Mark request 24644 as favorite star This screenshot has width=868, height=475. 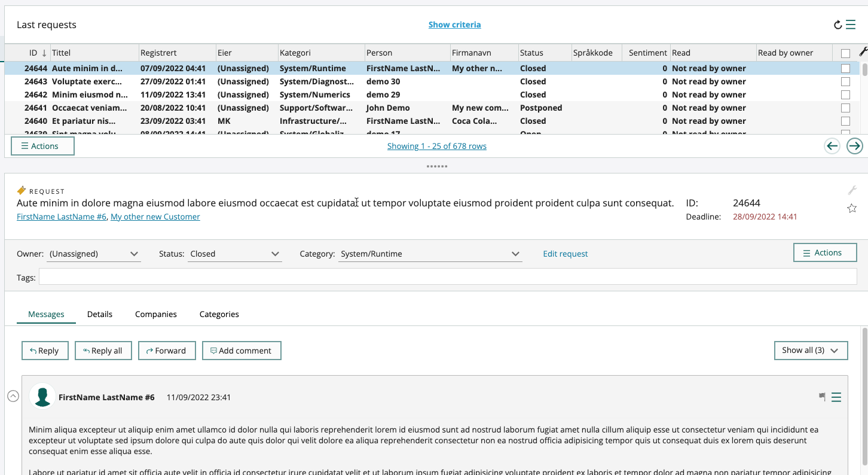(852, 208)
